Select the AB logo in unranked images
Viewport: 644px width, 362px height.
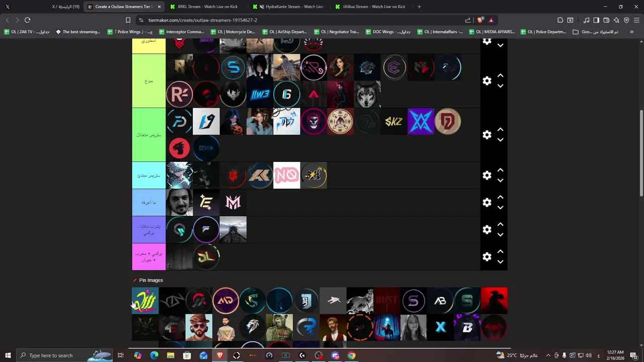point(440,301)
